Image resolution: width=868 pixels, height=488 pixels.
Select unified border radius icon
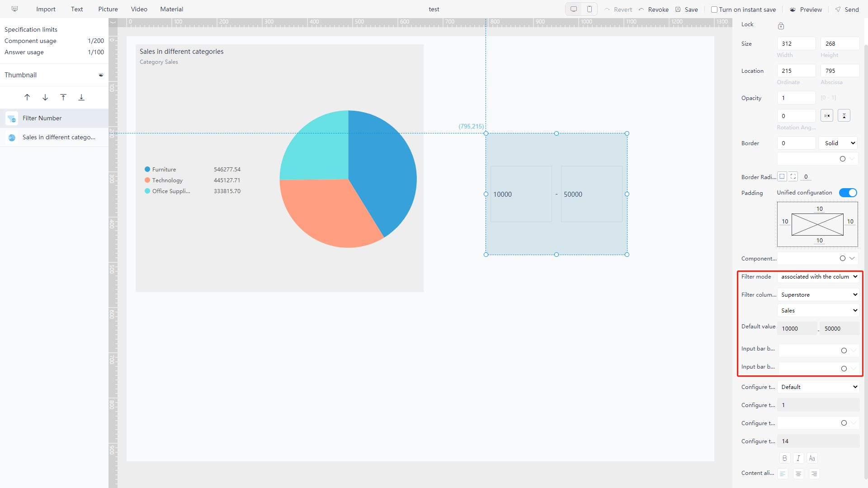click(x=782, y=176)
